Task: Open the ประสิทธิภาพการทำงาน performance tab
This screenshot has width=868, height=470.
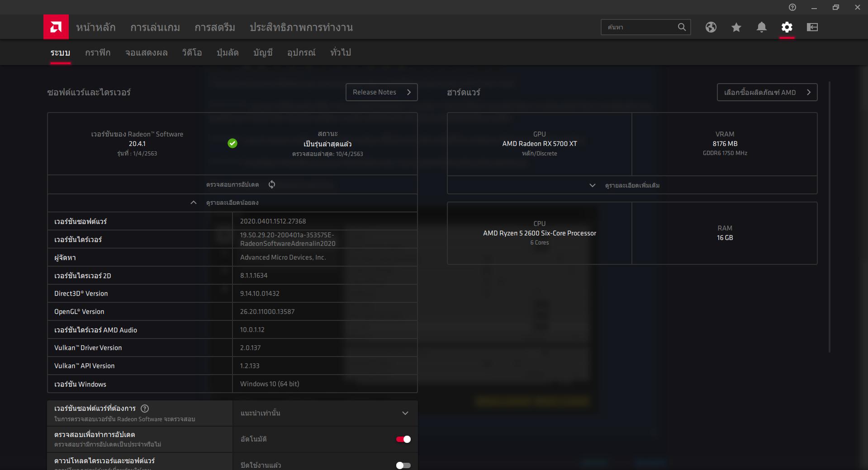Action: pos(301,27)
